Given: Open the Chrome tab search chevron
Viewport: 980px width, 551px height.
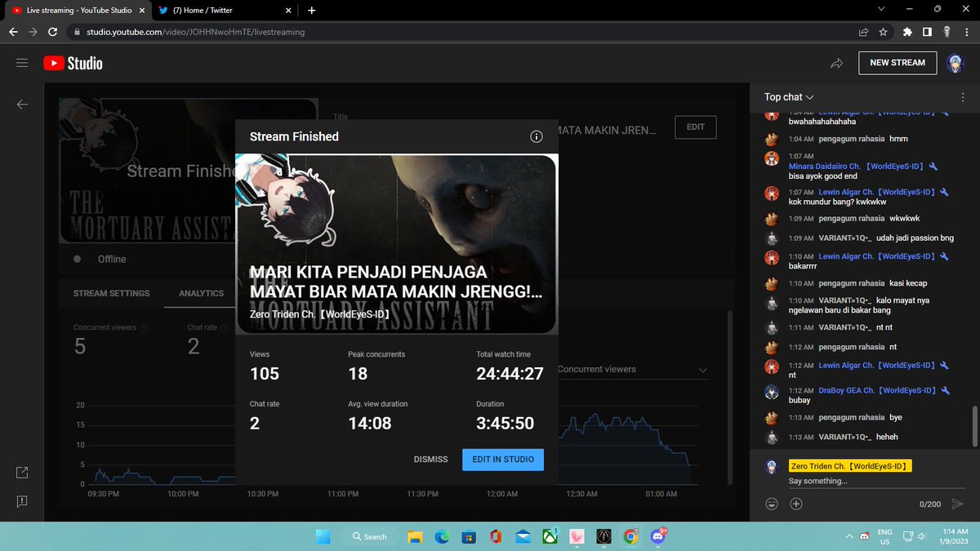Looking at the screenshot, I should pos(881,9).
